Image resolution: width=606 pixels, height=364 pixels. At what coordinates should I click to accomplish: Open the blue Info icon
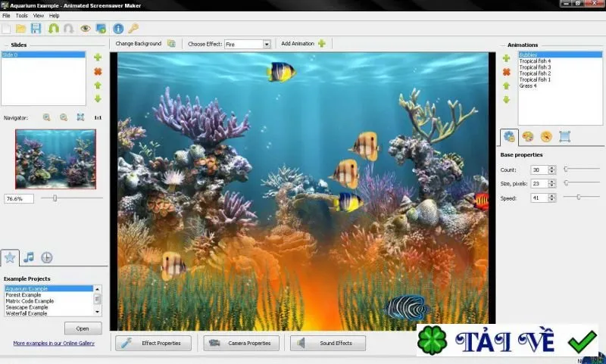click(118, 28)
